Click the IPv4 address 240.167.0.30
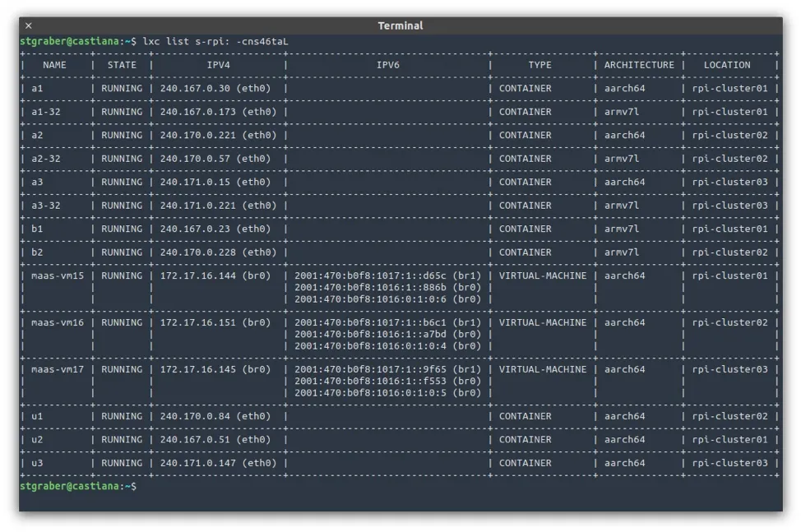The image size is (801, 532). (x=195, y=88)
